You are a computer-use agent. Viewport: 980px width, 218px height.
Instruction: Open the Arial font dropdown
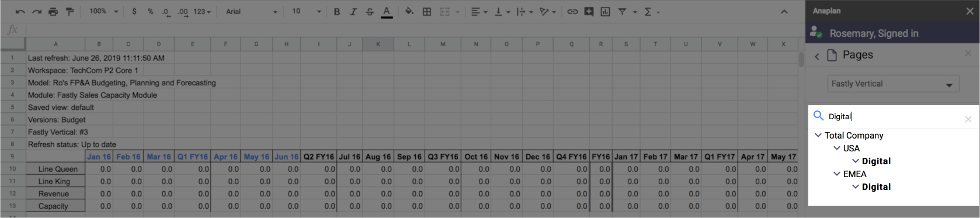coord(251,12)
